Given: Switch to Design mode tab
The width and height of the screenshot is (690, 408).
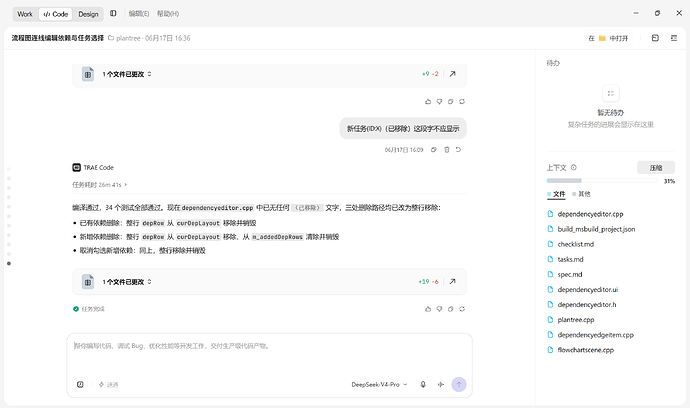Looking at the screenshot, I should (88, 14).
